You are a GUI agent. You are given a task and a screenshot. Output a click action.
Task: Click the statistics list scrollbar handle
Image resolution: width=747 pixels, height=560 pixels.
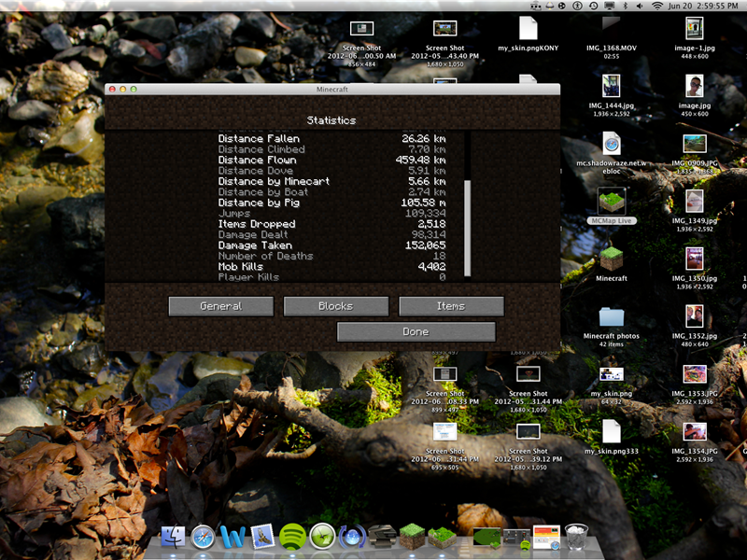[468, 228]
